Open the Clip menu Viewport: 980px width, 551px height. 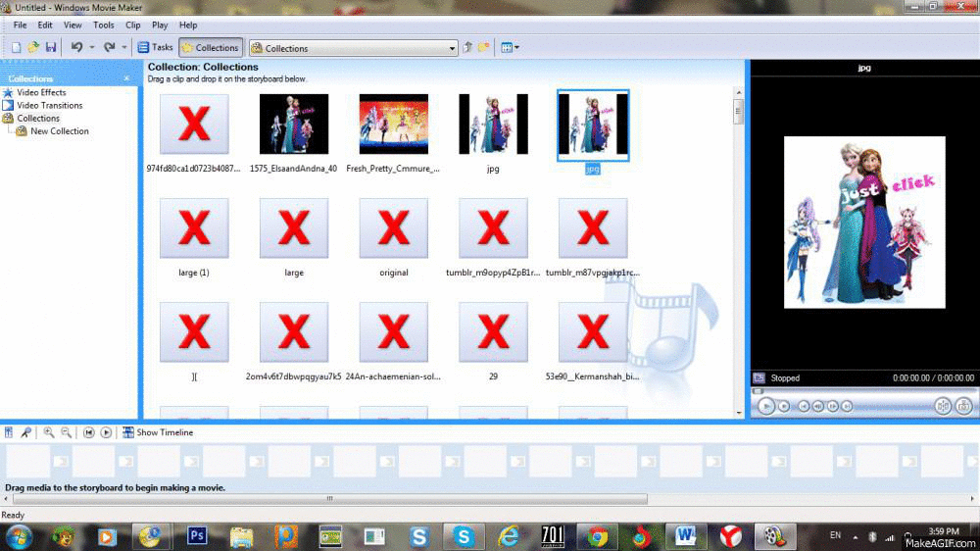(132, 25)
